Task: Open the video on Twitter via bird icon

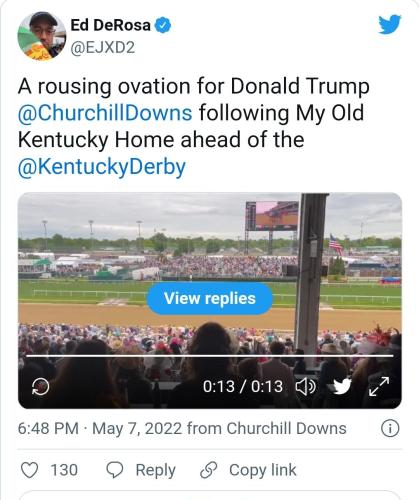Action: (342, 386)
